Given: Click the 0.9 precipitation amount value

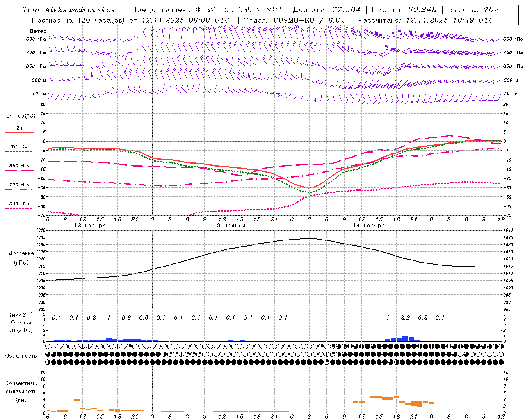Looking at the screenshot, I should (126, 317).
